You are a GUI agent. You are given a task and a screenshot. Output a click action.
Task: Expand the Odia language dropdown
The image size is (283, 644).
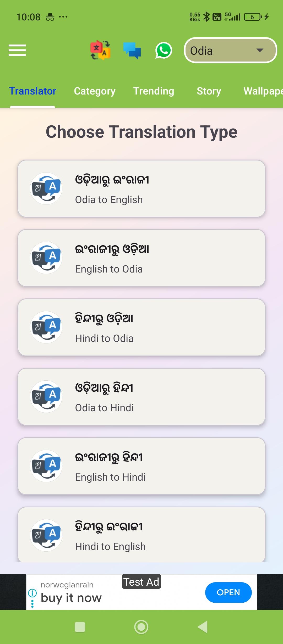pos(230,50)
